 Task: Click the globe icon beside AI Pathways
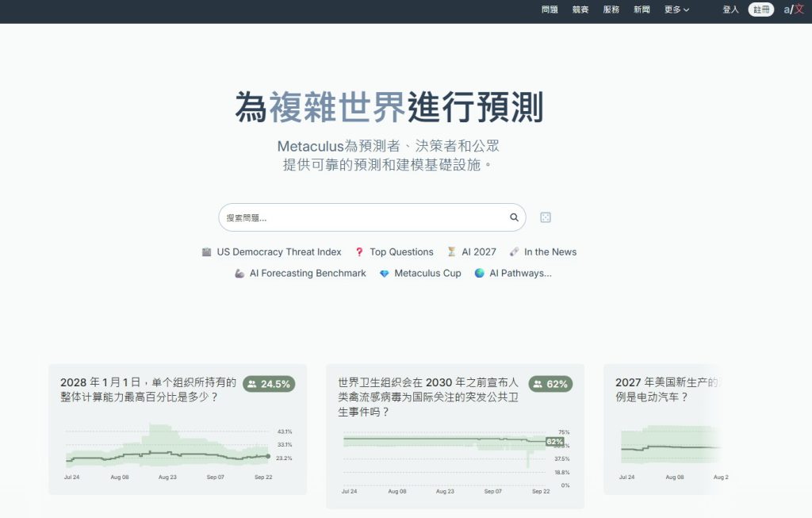pyautogui.click(x=480, y=273)
